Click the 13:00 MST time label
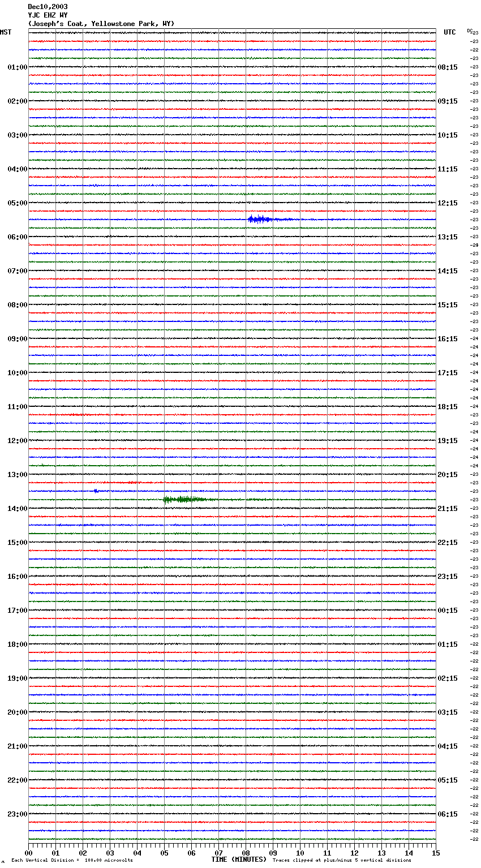 [18, 475]
